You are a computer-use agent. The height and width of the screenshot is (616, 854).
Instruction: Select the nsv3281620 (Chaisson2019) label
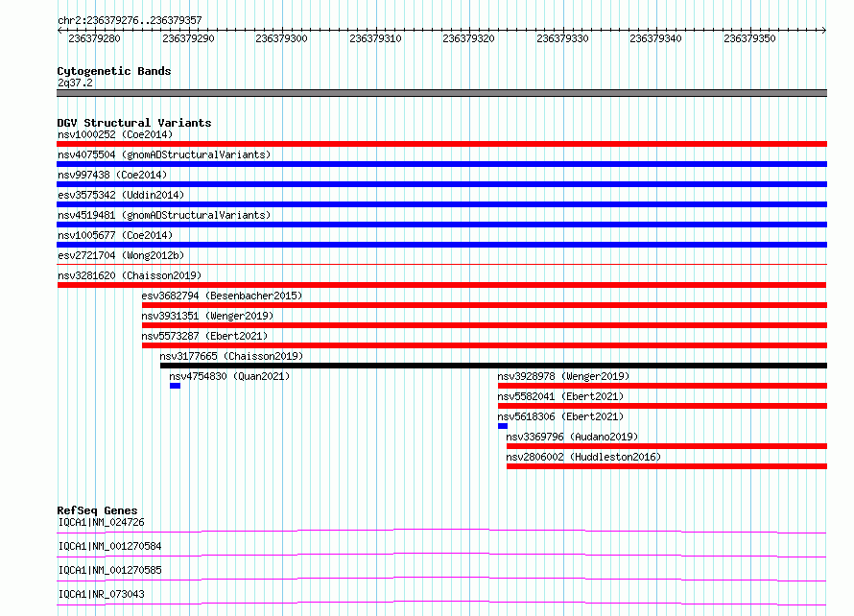pos(130,275)
